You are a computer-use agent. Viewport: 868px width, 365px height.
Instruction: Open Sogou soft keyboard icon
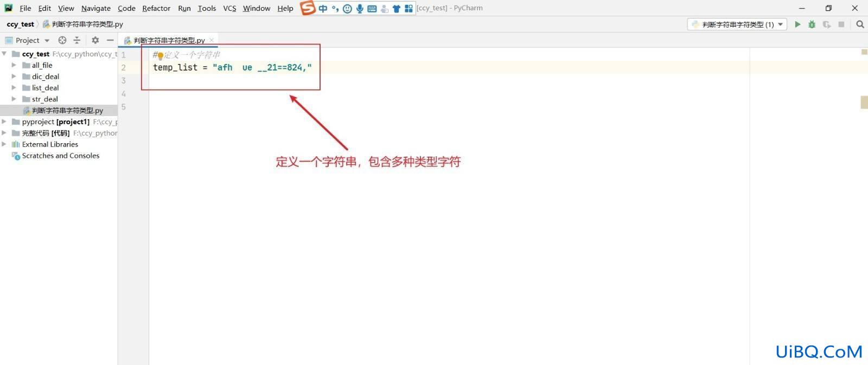[372, 9]
